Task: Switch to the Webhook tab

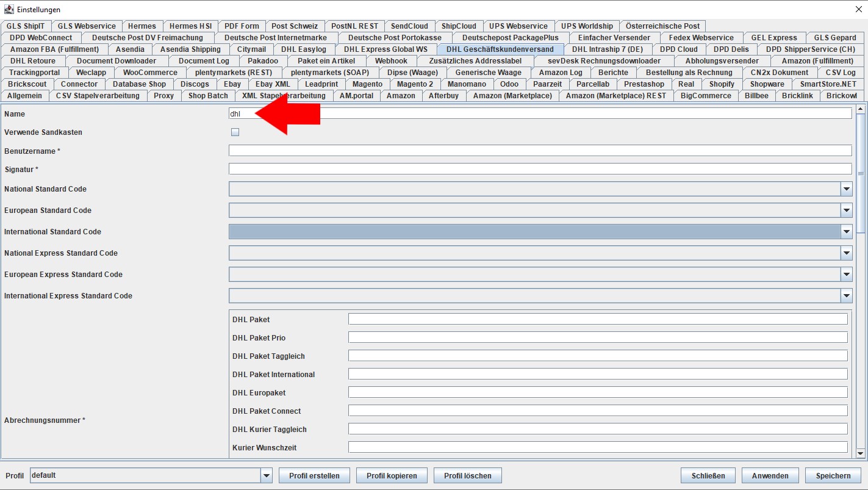Action: pyautogui.click(x=390, y=61)
